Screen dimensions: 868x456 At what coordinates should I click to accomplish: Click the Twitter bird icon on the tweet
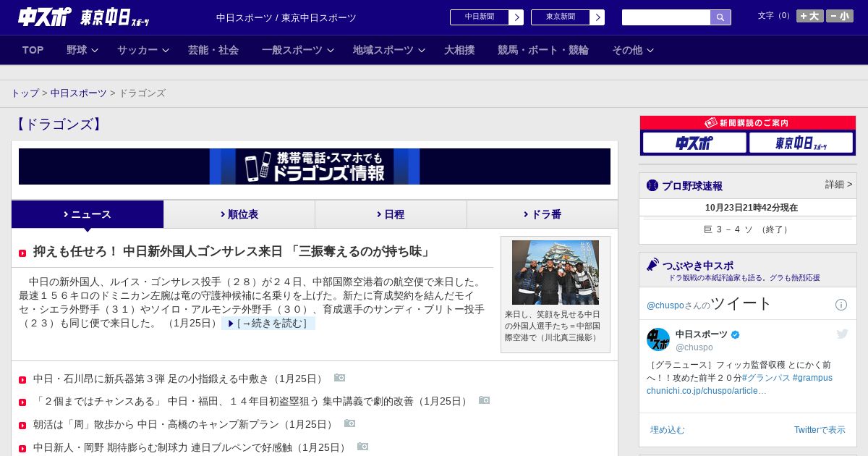[842, 334]
